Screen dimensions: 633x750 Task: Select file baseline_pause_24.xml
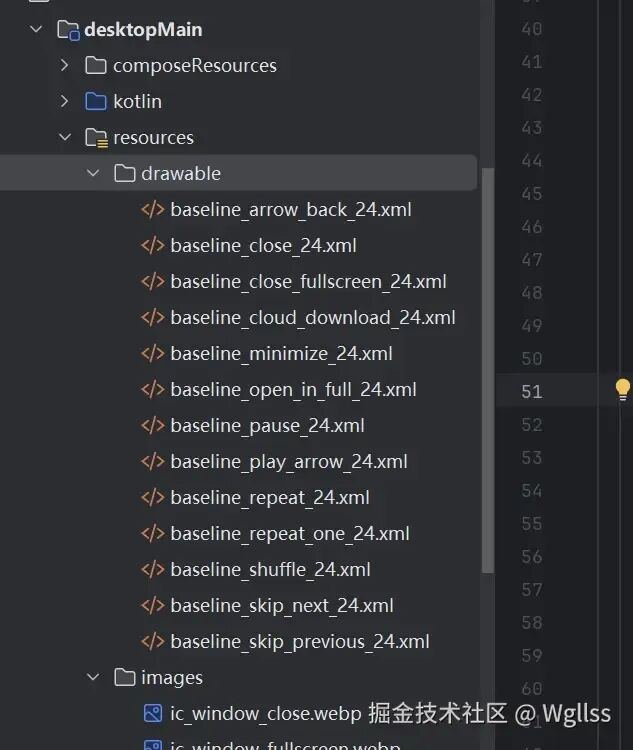(x=267, y=426)
